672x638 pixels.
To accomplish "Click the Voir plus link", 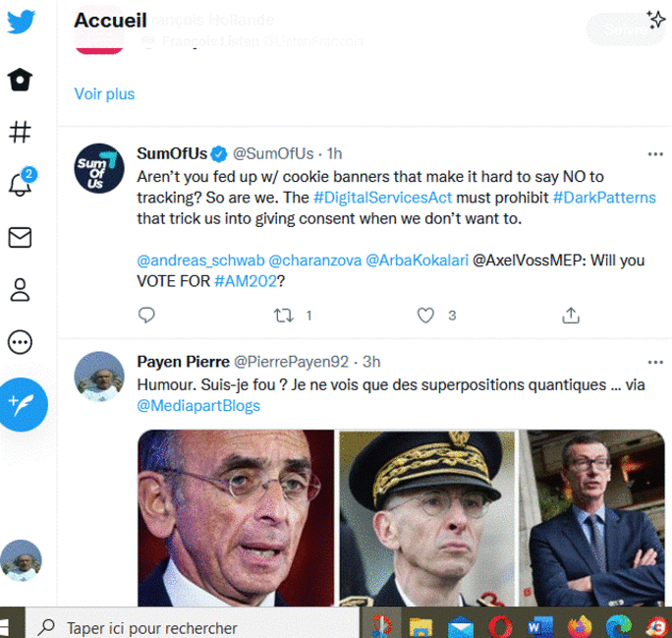I will [x=104, y=94].
